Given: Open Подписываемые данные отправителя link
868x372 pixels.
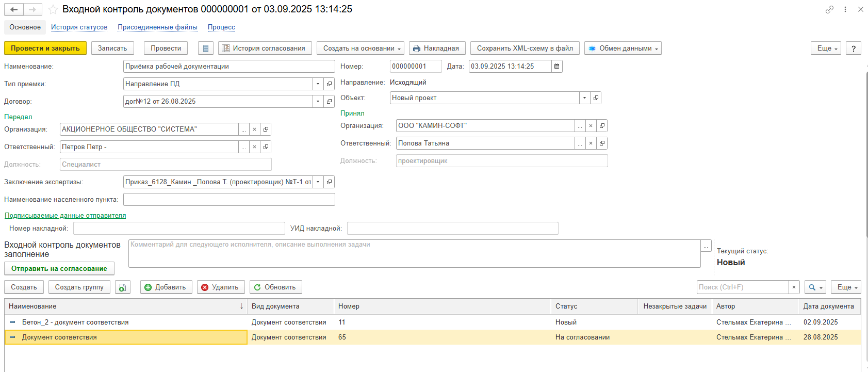Looking at the screenshot, I should 65,216.
